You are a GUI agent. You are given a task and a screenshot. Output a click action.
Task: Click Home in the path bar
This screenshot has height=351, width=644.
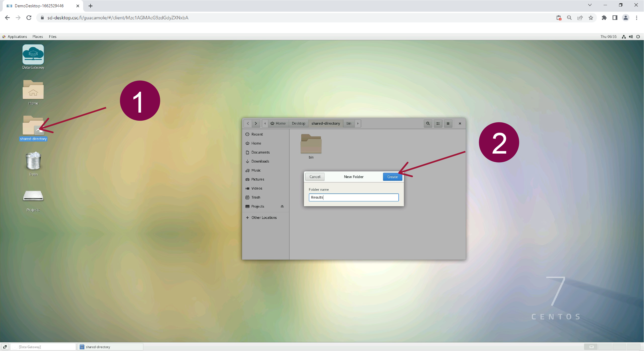click(x=278, y=123)
